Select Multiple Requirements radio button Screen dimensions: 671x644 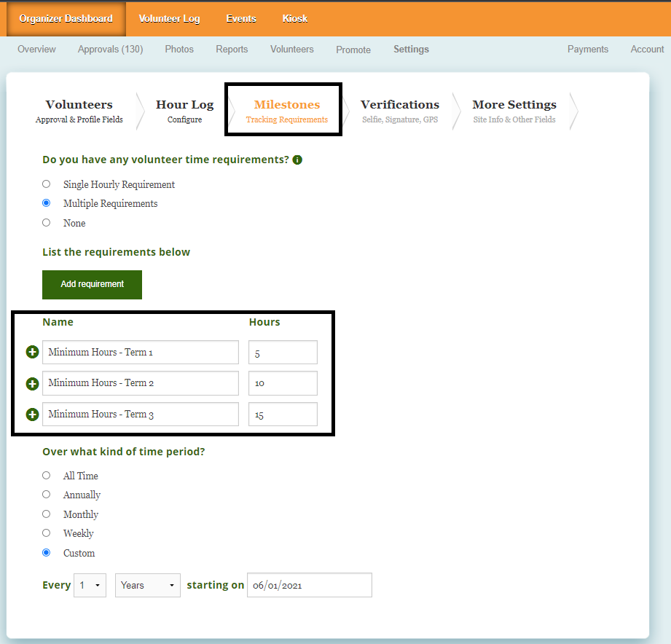[x=46, y=203]
